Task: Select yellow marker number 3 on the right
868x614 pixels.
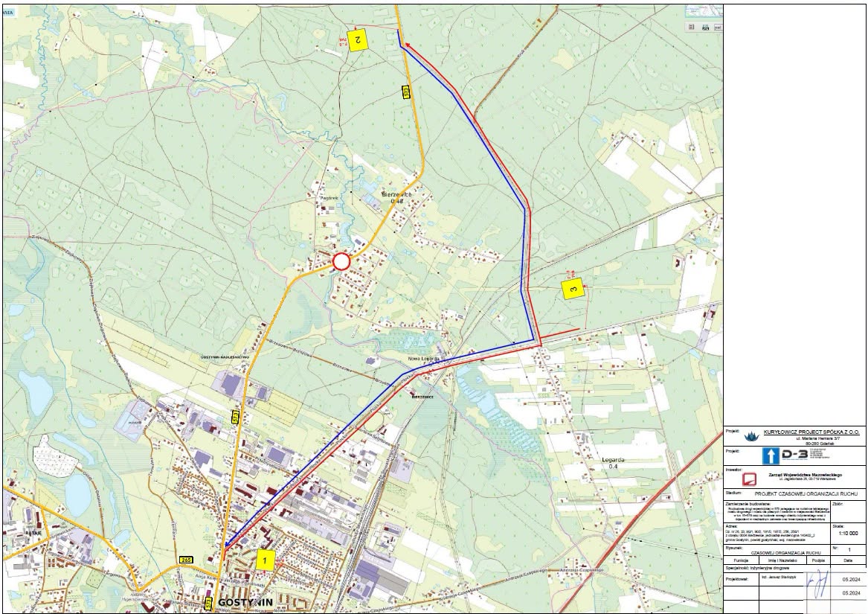Action: [x=573, y=290]
